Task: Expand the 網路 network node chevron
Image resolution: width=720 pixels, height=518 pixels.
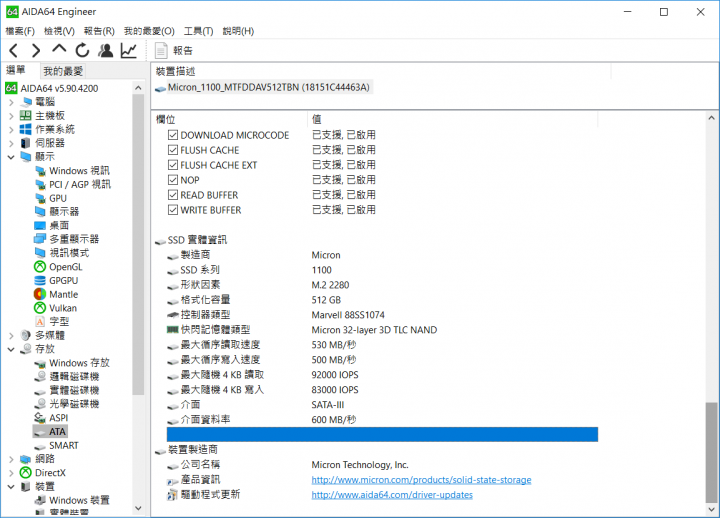Action: click(11, 459)
